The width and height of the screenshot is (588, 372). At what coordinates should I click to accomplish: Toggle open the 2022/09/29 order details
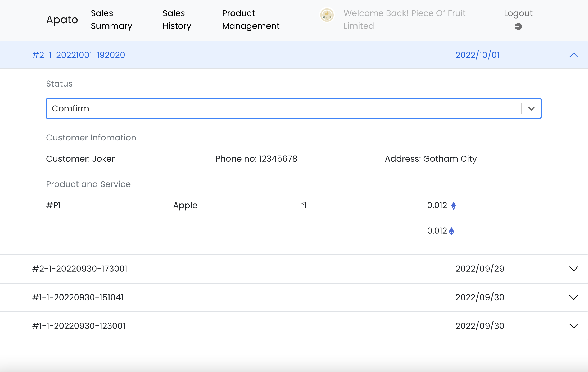coord(574,269)
